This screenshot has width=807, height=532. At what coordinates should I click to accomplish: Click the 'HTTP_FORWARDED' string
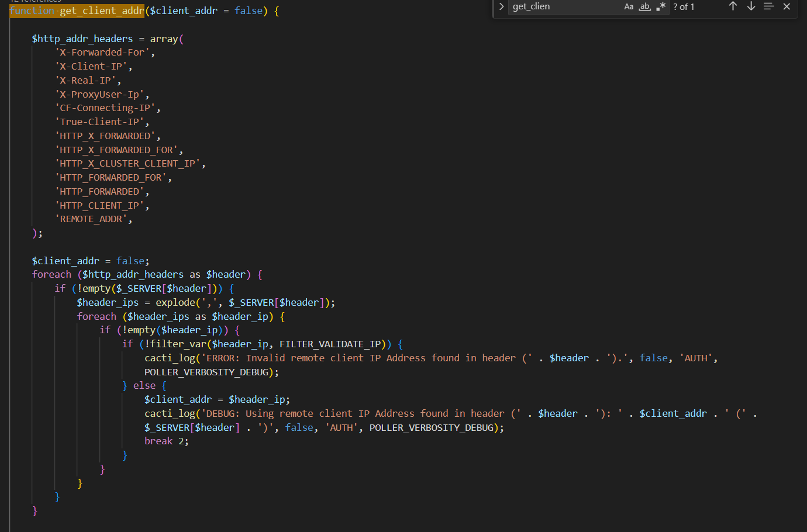[x=99, y=192]
